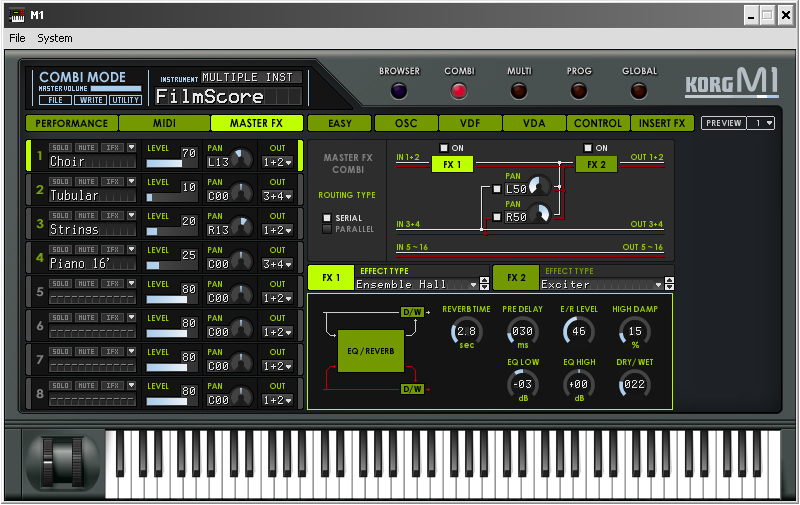
Task: Open FX 1 effect type Ensemble Hall dropdown
Action: pyautogui.click(x=416, y=285)
